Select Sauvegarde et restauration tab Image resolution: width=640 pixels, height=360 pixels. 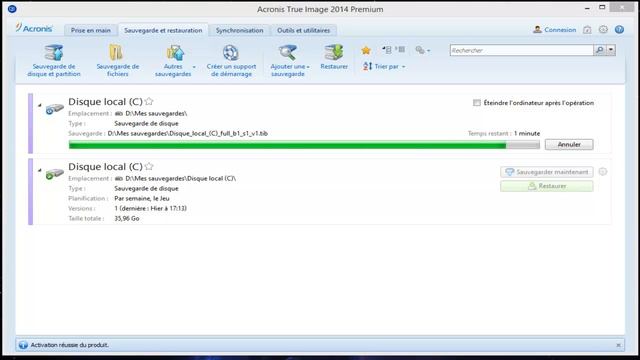click(x=163, y=30)
